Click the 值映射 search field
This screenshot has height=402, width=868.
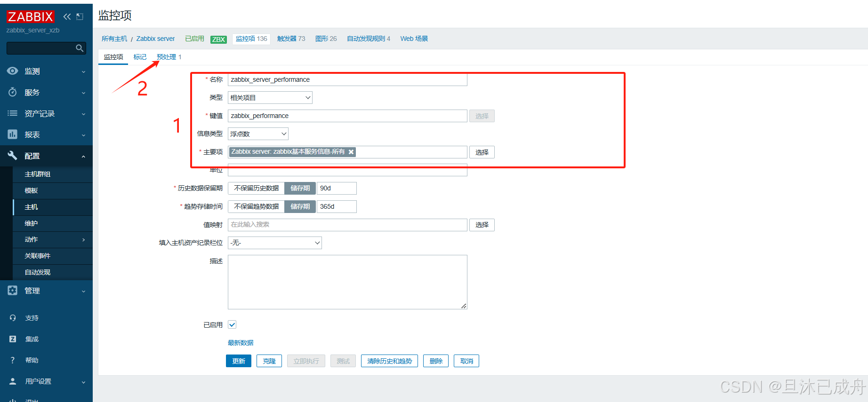pyautogui.click(x=347, y=225)
